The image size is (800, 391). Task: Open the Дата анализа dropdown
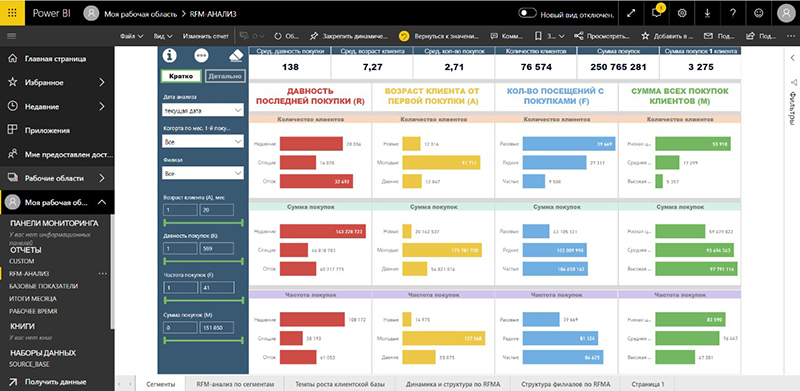pos(203,110)
